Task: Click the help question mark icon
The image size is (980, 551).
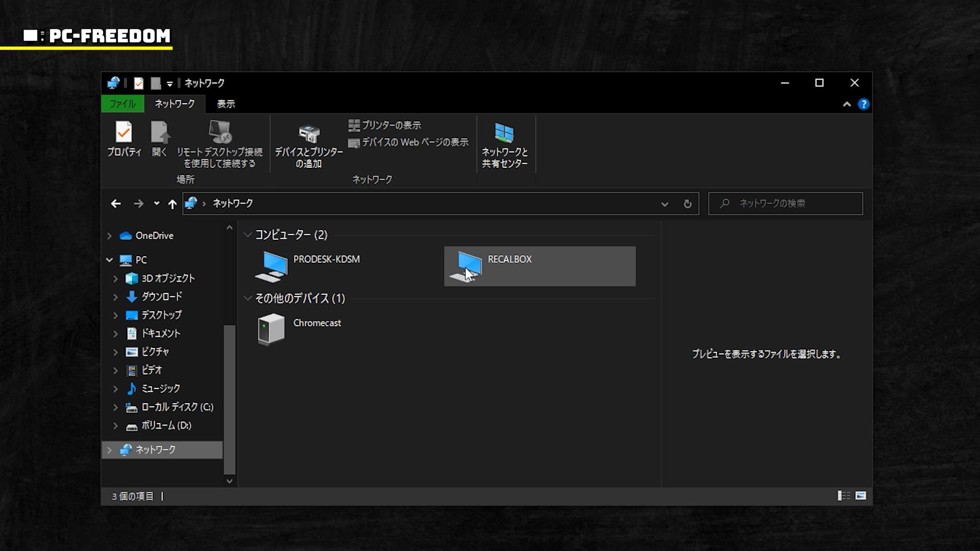Action: pos(864,104)
